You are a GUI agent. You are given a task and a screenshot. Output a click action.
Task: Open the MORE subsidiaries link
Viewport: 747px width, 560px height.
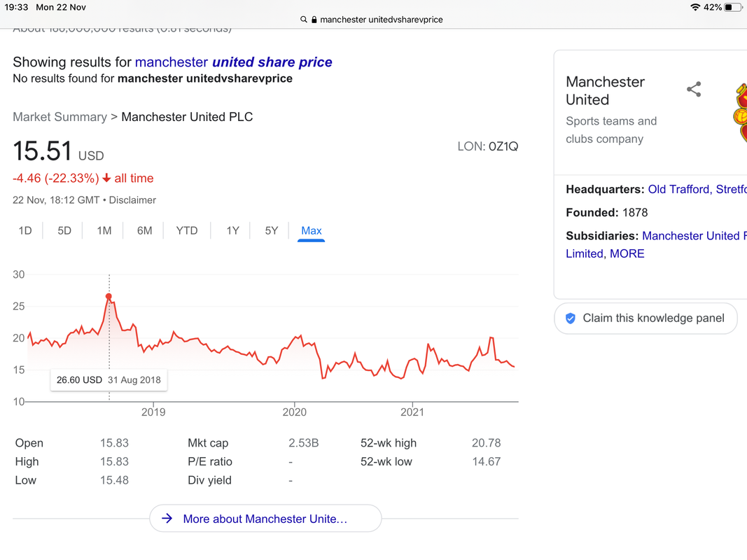[x=627, y=253]
